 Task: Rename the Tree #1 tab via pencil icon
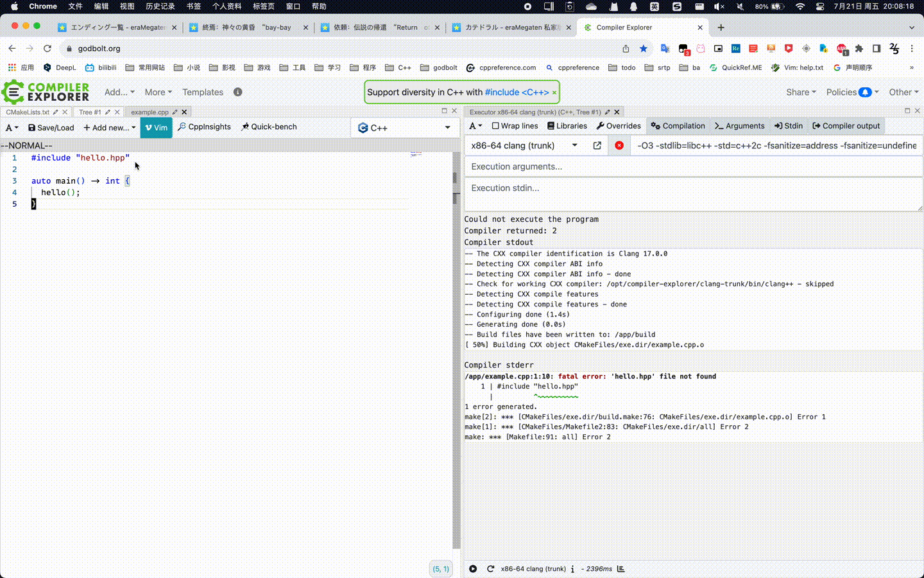coord(108,112)
